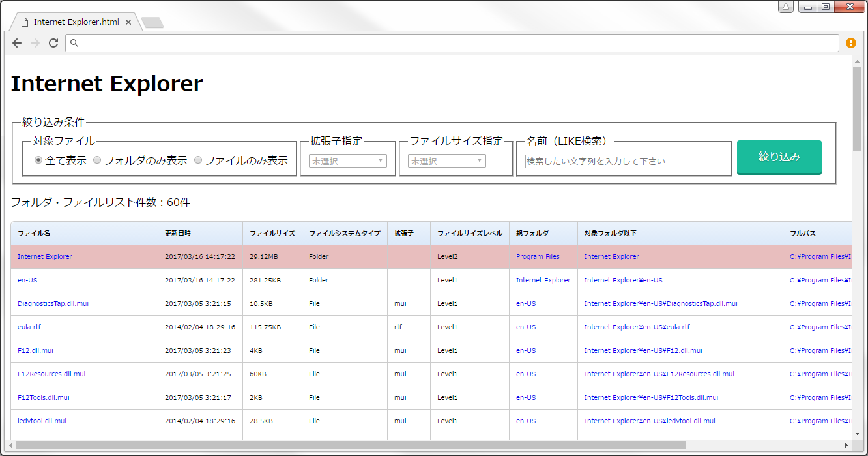Click the name search text field
Viewport: 868px width, 456px height.
click(x=622, y=161)
